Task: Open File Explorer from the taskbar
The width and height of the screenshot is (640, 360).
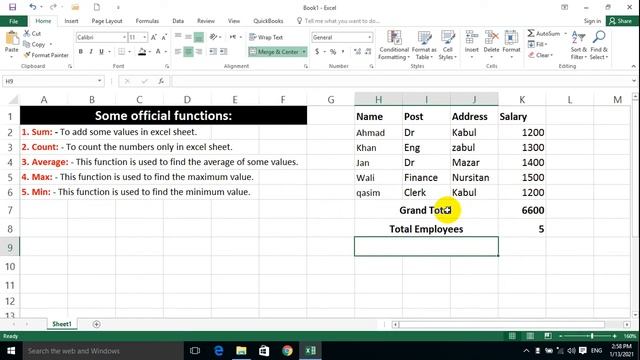Action: point(241,351)
